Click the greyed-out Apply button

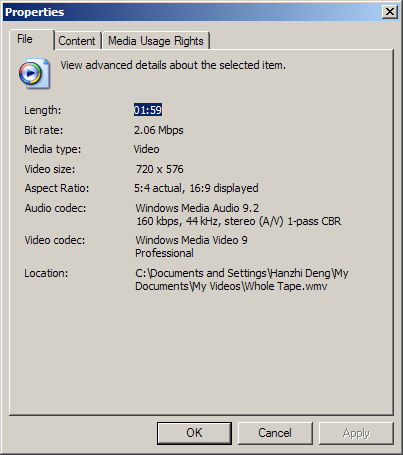356,433
